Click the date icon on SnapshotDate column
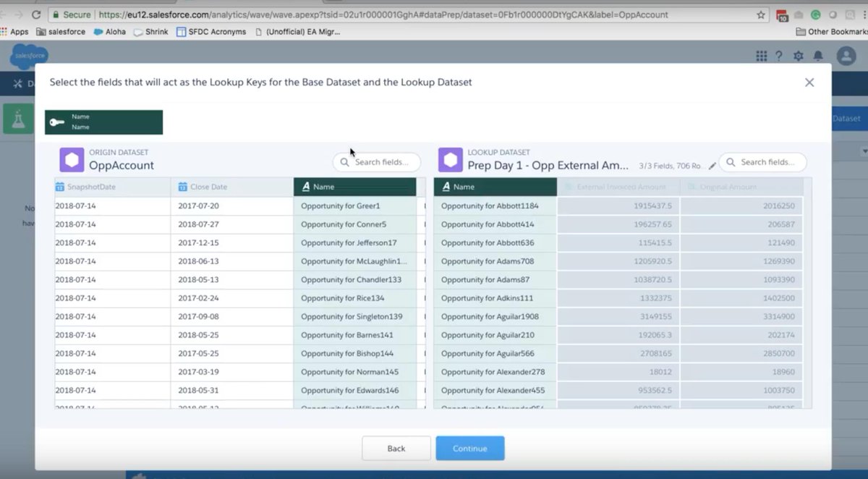868x479 pixels. (60, 187)
